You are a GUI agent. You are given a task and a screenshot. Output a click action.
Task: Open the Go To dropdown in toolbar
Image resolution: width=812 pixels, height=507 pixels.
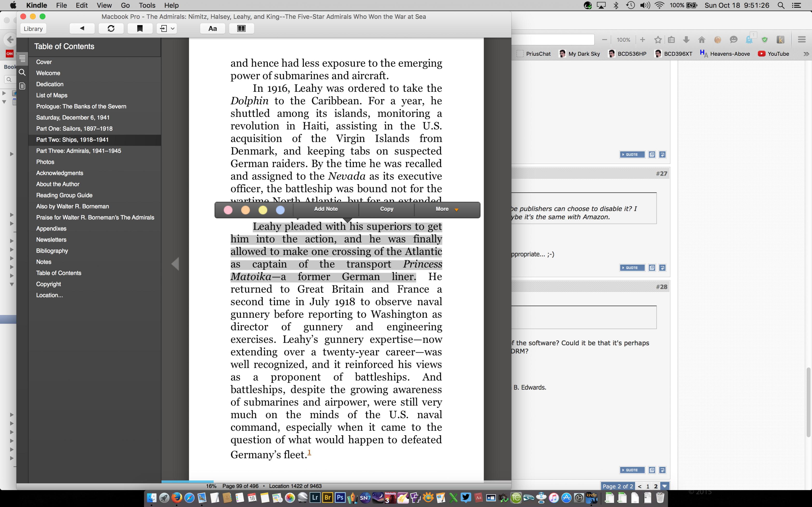tap(167, 29)
